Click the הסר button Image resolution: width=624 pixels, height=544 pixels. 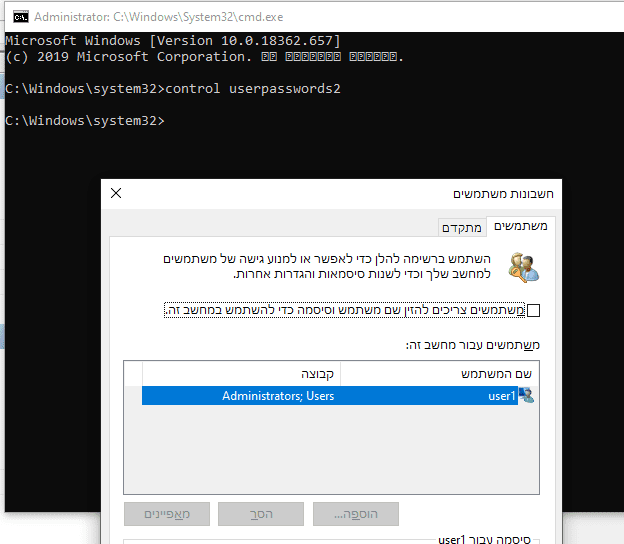point(261,514)
